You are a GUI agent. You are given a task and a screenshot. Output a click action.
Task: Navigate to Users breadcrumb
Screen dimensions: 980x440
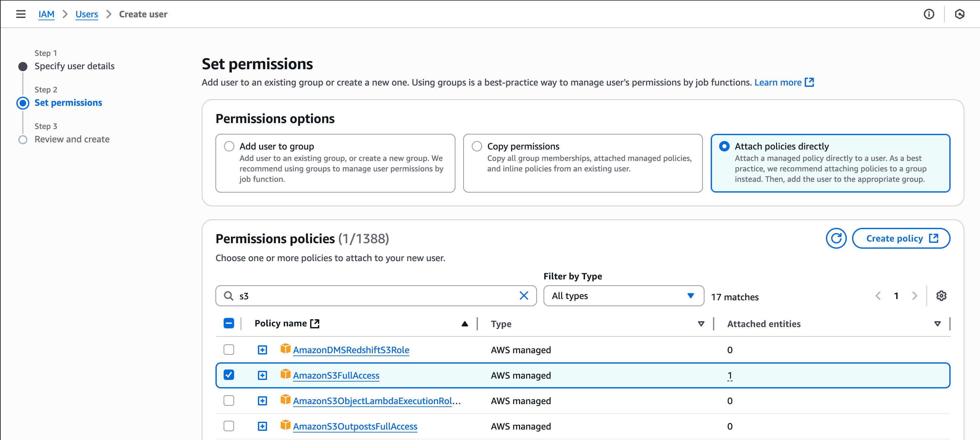pyautogui.click(x=87, y=14)
